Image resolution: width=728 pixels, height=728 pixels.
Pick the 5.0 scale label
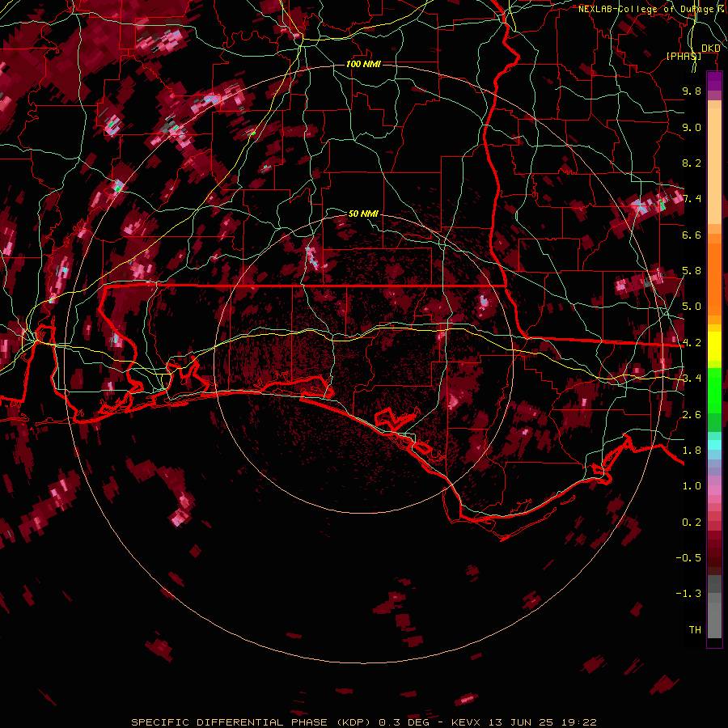click(692, 307)
